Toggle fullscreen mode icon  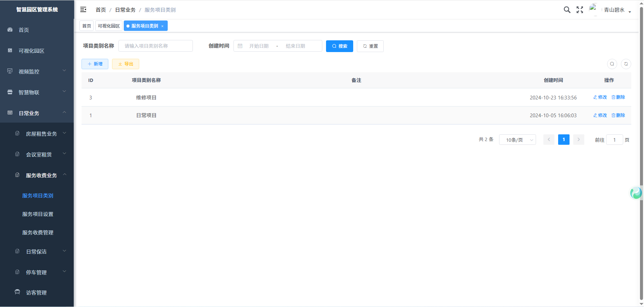pyautogui.click(x=580, y=10)
